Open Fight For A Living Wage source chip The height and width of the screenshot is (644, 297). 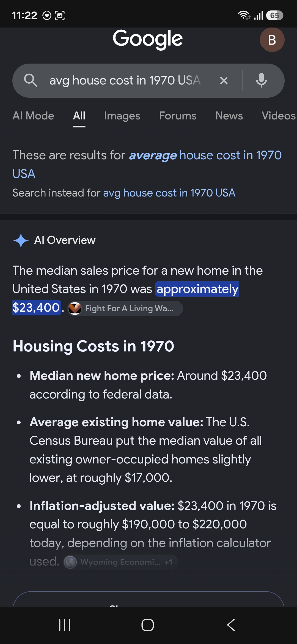click(x=125, y=308)
